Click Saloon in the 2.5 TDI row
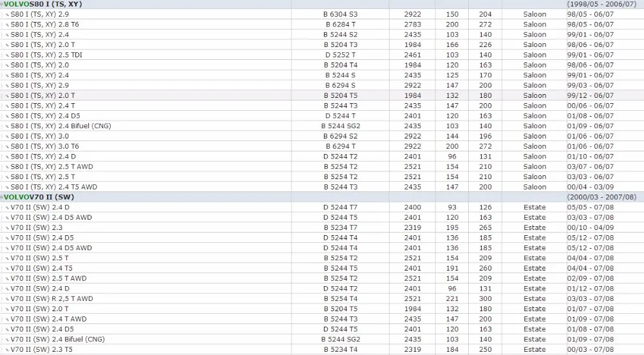Screen dimensions: 644x355 (x=535, y=55)
